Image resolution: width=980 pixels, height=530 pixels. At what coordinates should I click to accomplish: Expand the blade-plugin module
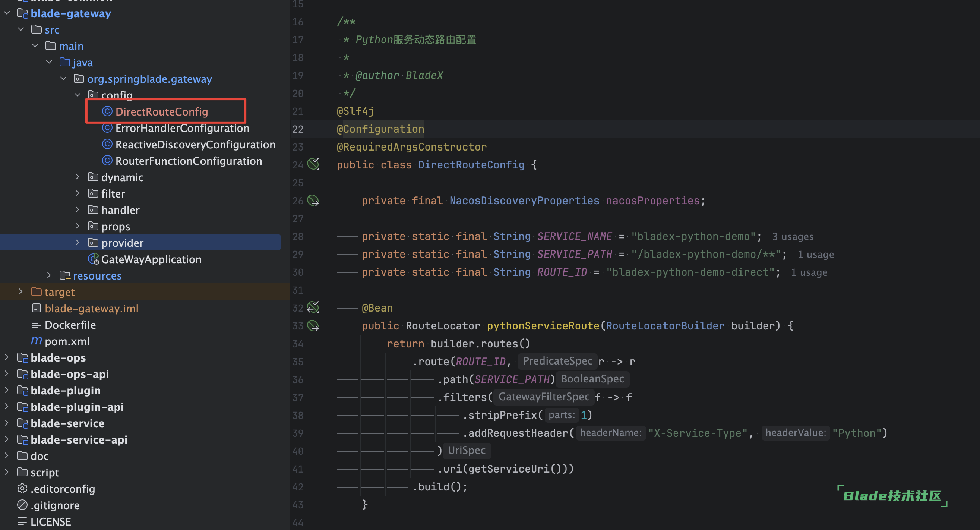[7, 390]
